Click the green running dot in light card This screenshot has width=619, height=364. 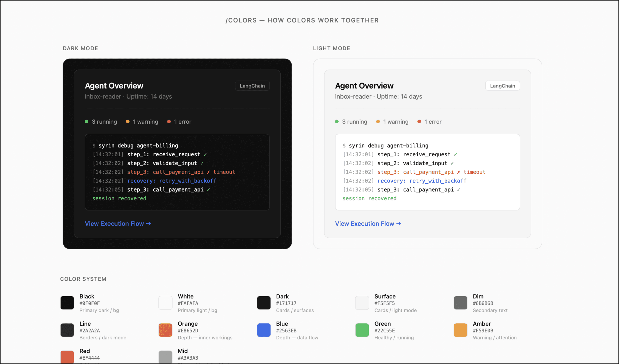pos(337,121)
